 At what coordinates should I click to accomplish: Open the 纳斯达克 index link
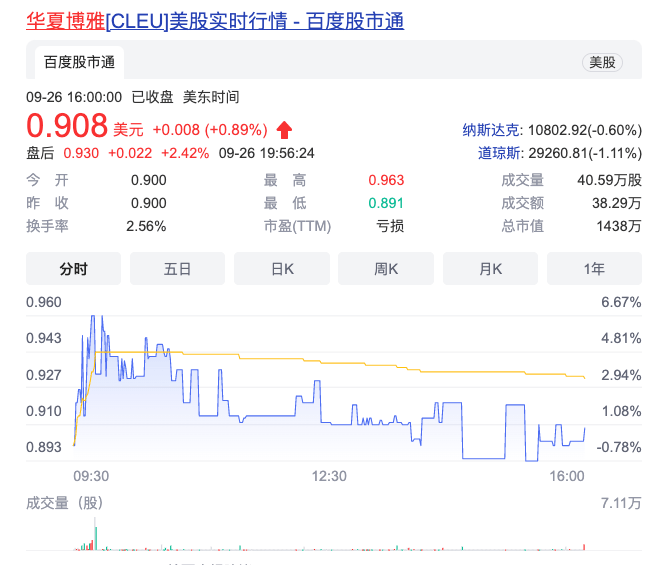click(x=492, y=130)
